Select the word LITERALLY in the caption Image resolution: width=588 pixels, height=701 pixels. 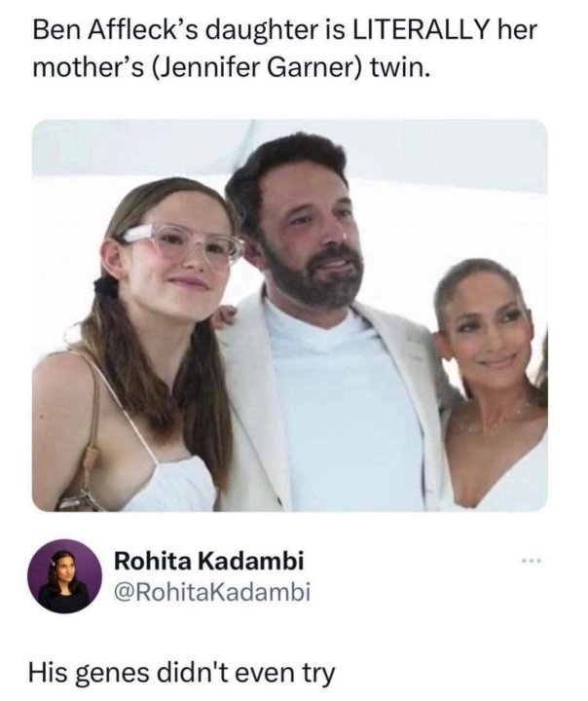click(422, 30)
